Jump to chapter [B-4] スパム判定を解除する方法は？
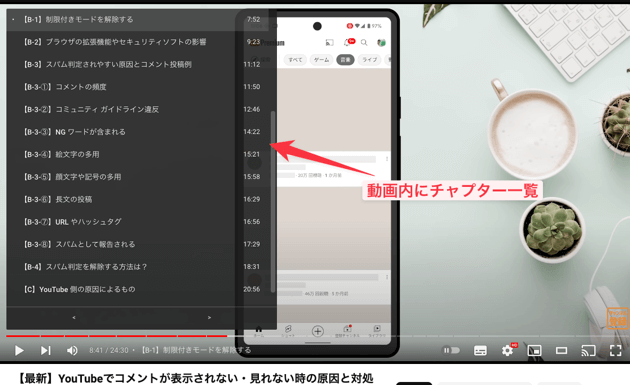Image resolution: width=630 pixels, height=385 pixels. coord(137,267)
